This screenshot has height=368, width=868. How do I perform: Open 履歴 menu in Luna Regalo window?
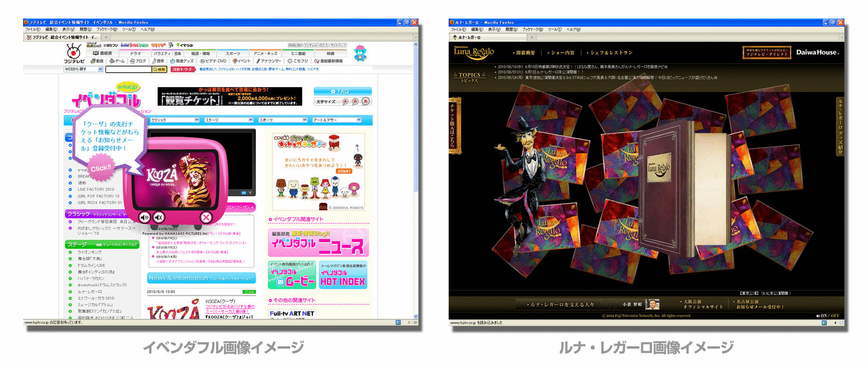(x=511, y=29)
